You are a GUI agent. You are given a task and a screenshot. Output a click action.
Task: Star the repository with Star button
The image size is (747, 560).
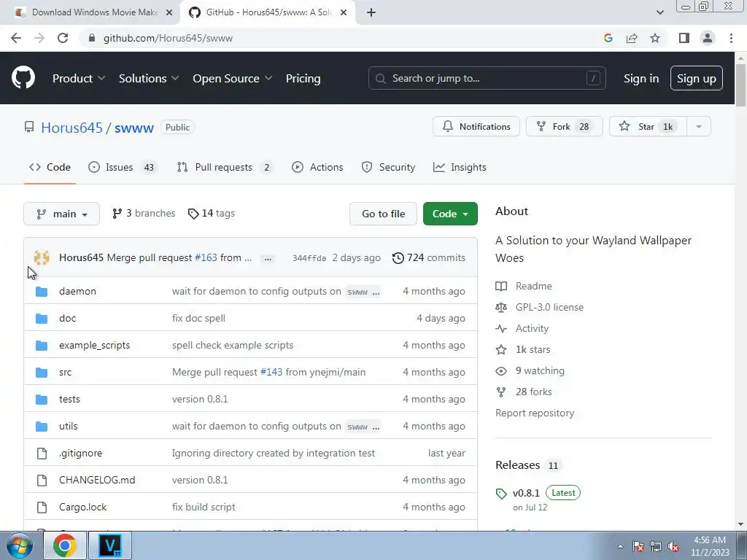coord(648,127)
